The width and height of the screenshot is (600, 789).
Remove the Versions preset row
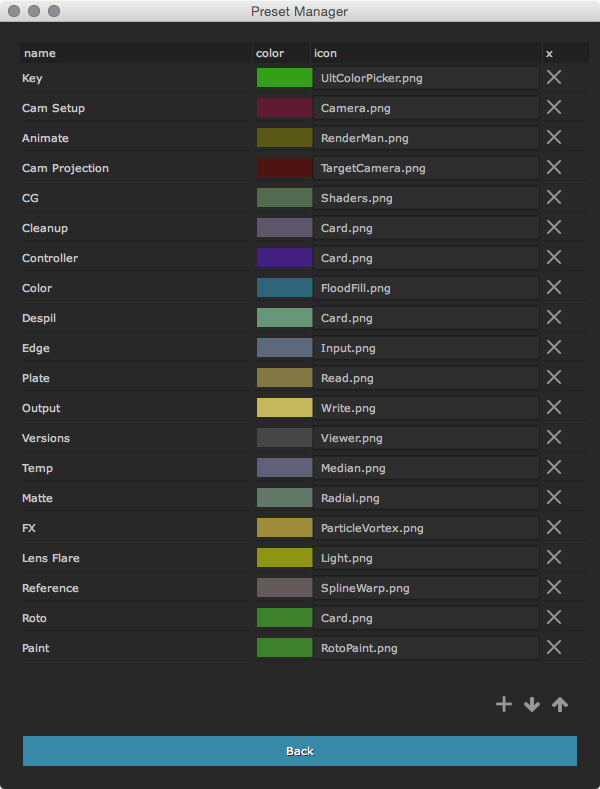tap(554, 438)
